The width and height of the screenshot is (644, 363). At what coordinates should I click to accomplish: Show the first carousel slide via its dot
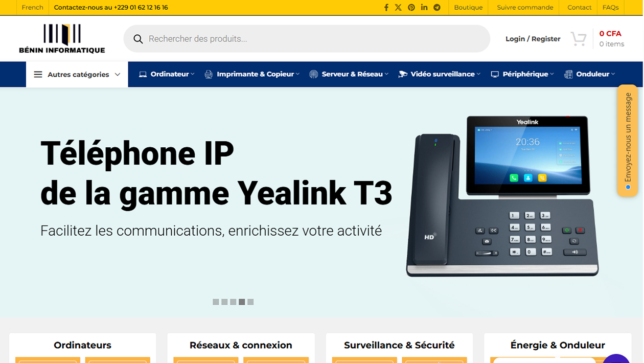click(216, 302)
